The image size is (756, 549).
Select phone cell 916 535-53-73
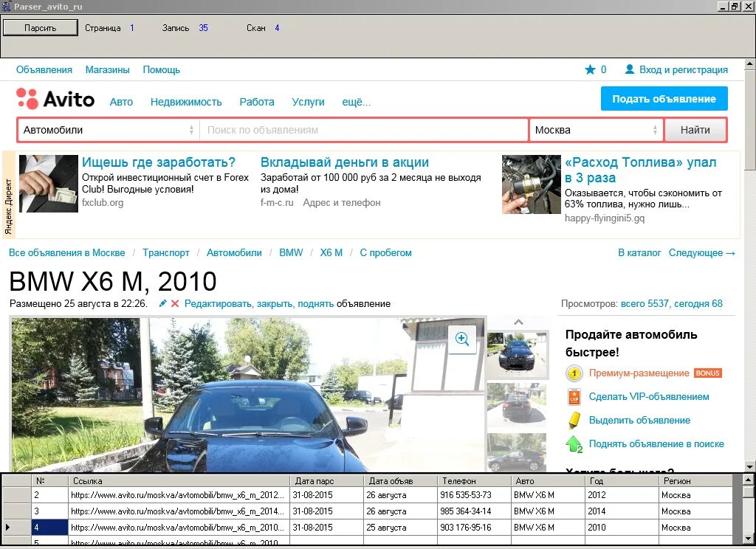coord(474,495)
